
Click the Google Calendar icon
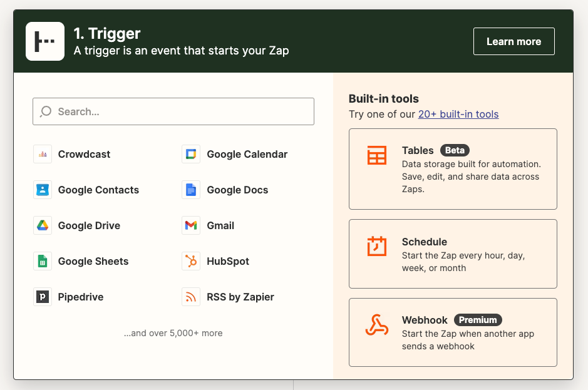click(x=191, y=154)
